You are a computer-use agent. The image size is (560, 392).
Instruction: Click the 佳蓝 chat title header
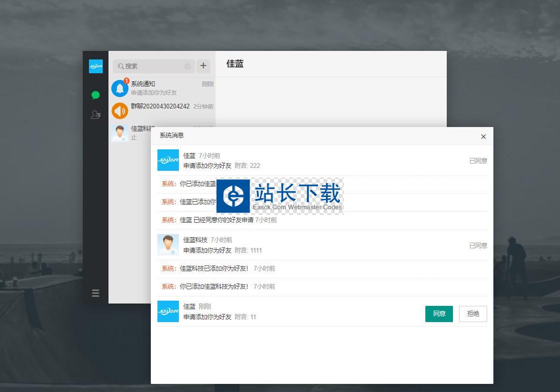pyautogui.click(x=235, y=64)
